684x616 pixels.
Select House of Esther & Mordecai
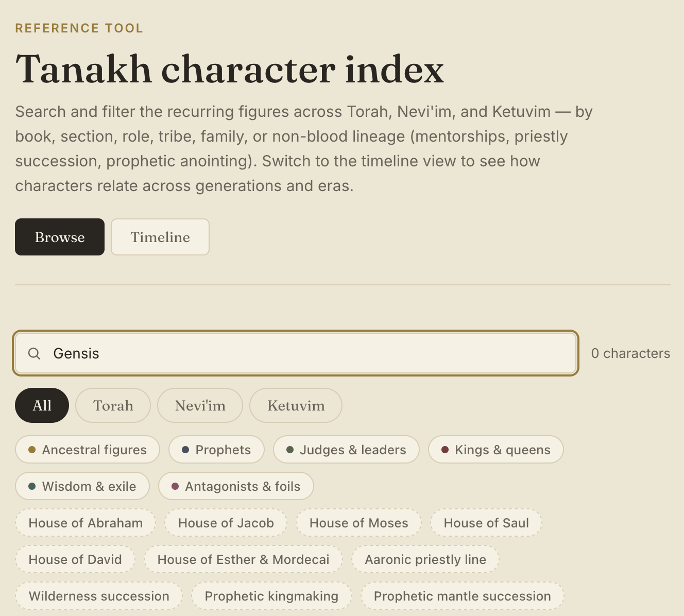point(243,559)
